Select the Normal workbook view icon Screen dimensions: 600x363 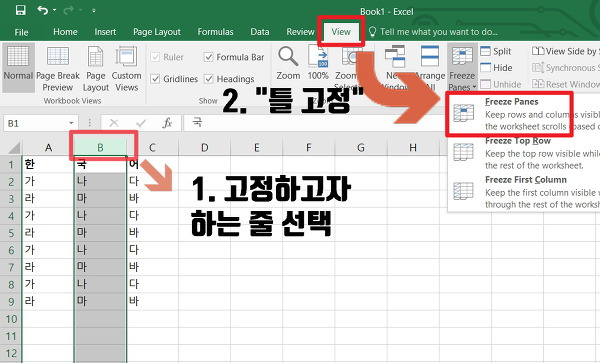point(18,67)
